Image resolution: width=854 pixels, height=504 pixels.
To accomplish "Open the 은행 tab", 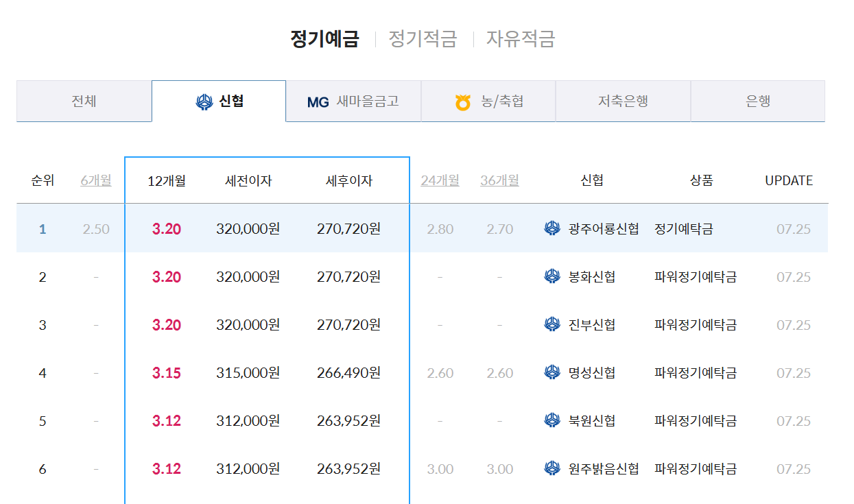I will coord(758,101).
